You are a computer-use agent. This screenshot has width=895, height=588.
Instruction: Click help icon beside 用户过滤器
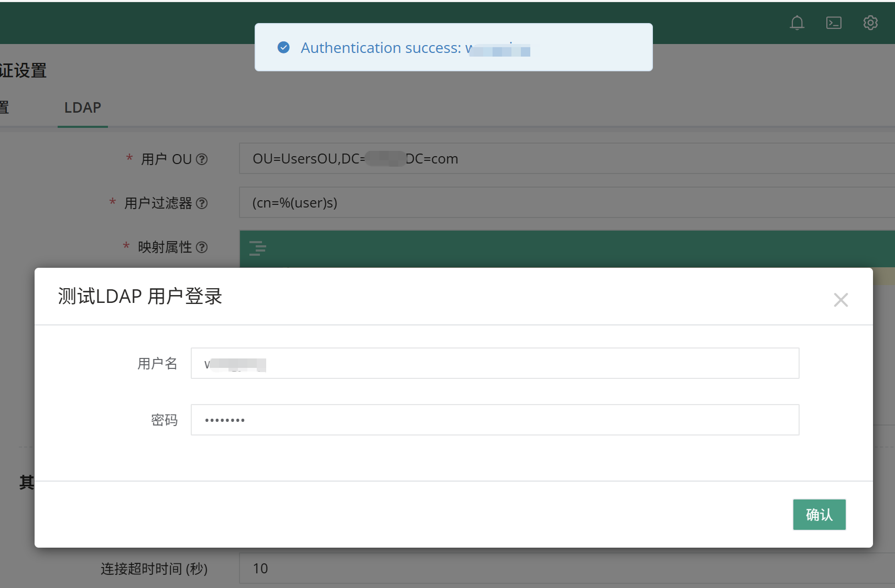pyautogui.click(x=202, y=203)
